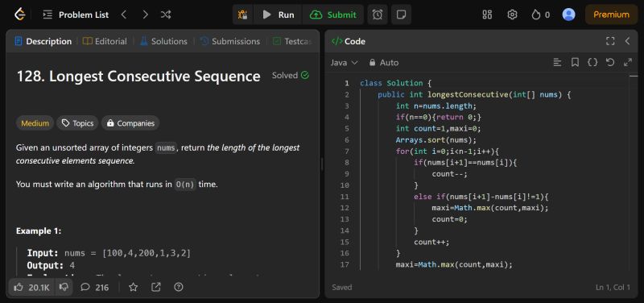Click the bookmark icon in editor toolbar

[x=575, y=63]
